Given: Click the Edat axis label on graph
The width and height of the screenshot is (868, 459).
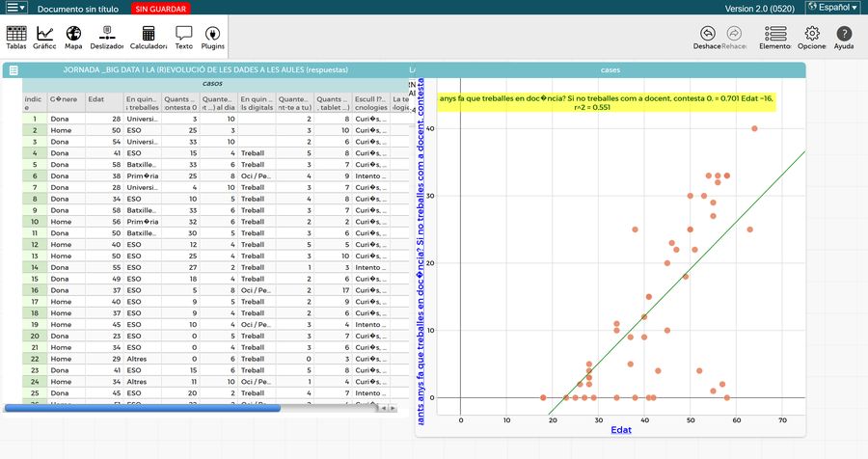Looking at the screenshot, I should pyautogui.click(x=622, y=429).
